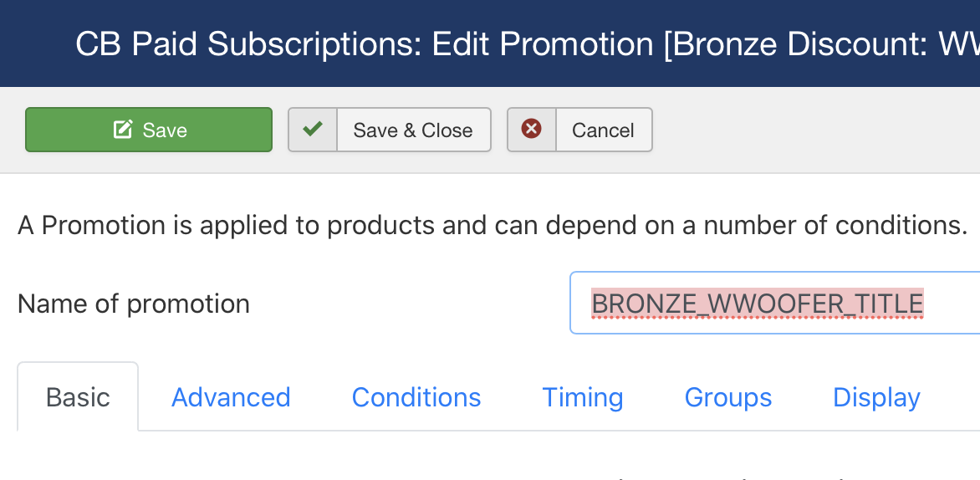Click the green checkmark icon
Viewport: 980px width, 480px height.
(x=313, y=129)
